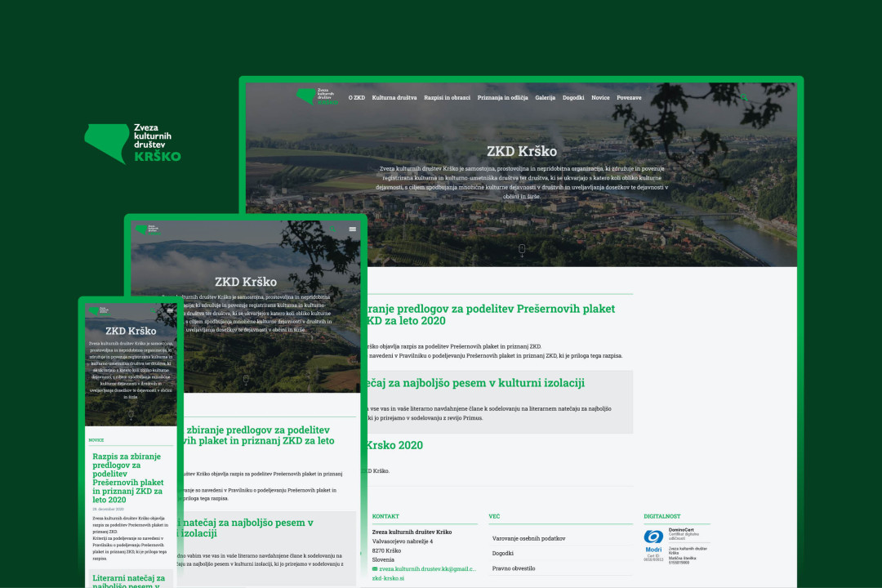Open the hamburger menu in phone view
This screenshot has width=882, height=588.
pyautogui.click(x=170, y=310)
